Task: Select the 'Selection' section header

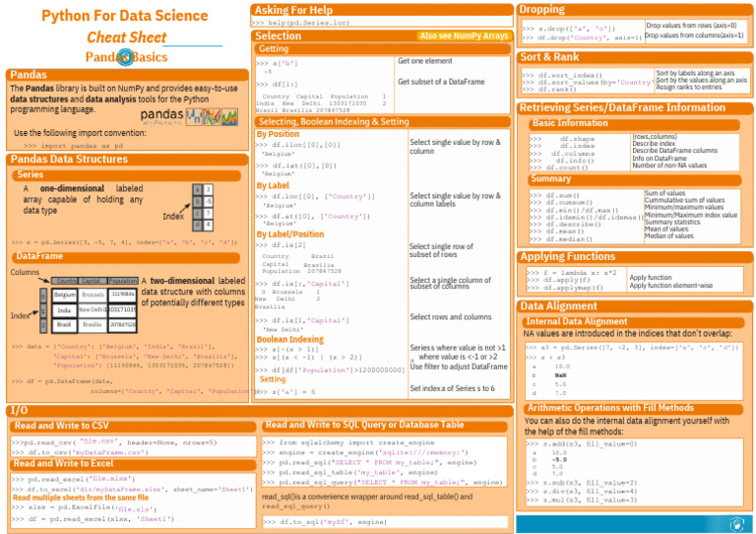Action: tap(278, 35)
